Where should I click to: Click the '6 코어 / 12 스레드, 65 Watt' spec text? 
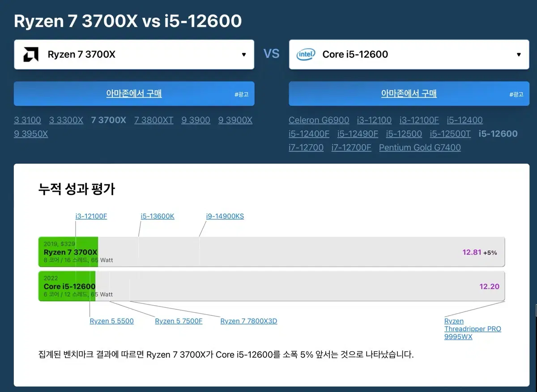[x=78, y=294]
